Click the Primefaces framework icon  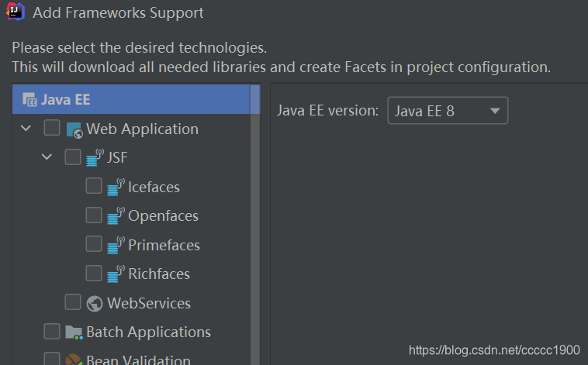tap(116, 245)
